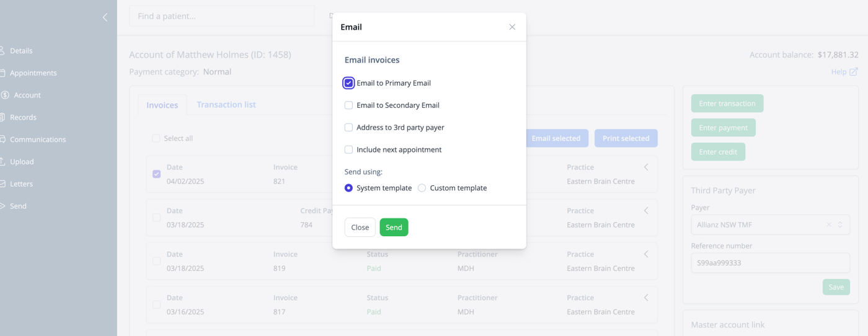Clear the Allianz NSW TMF payer selection
868x336 pixels.
829,224
